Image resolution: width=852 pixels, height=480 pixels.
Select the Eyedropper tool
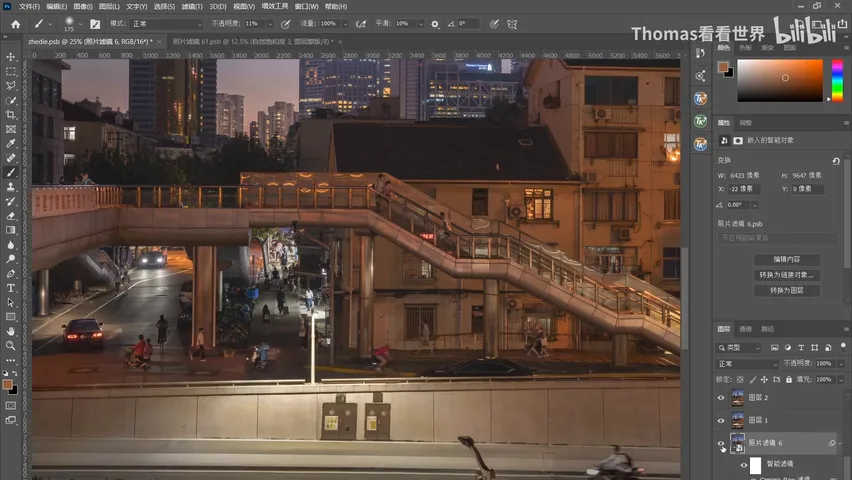pos(10,144)
